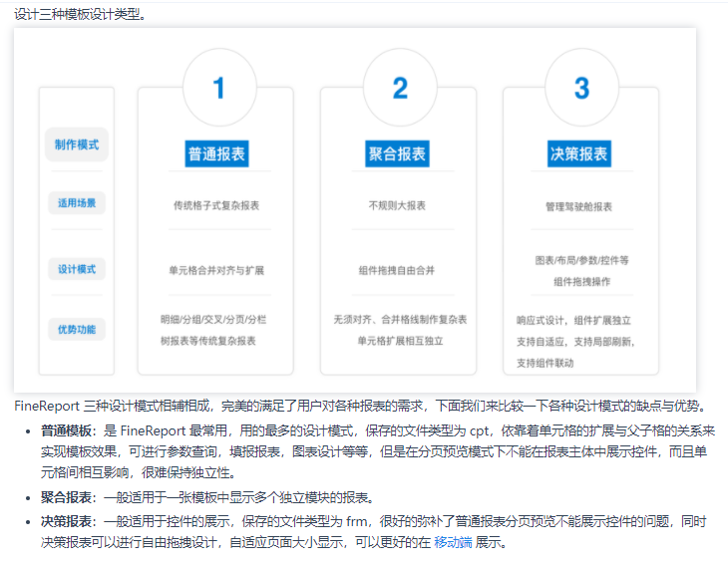Select the 适用场景 label
728x568 pixels.
tap(77, 203)
